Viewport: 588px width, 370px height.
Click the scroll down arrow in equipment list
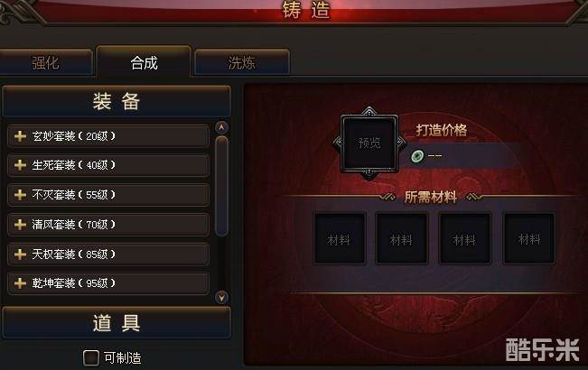pos(221,297)
